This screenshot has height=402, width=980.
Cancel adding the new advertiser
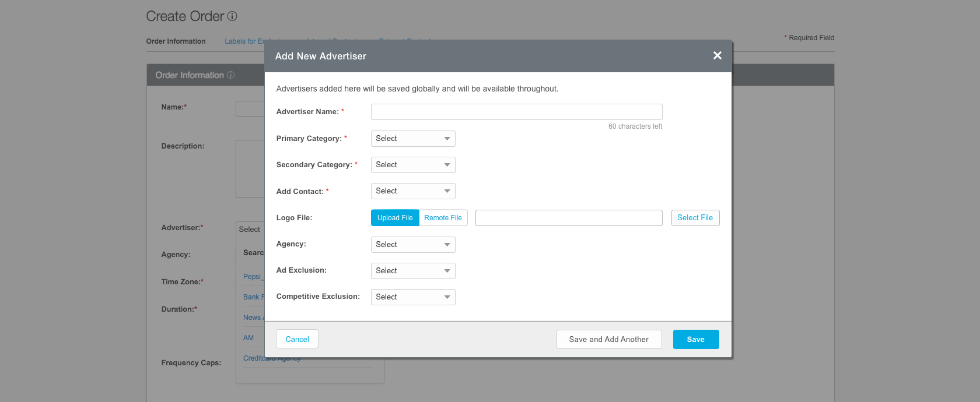click(297, 339)
